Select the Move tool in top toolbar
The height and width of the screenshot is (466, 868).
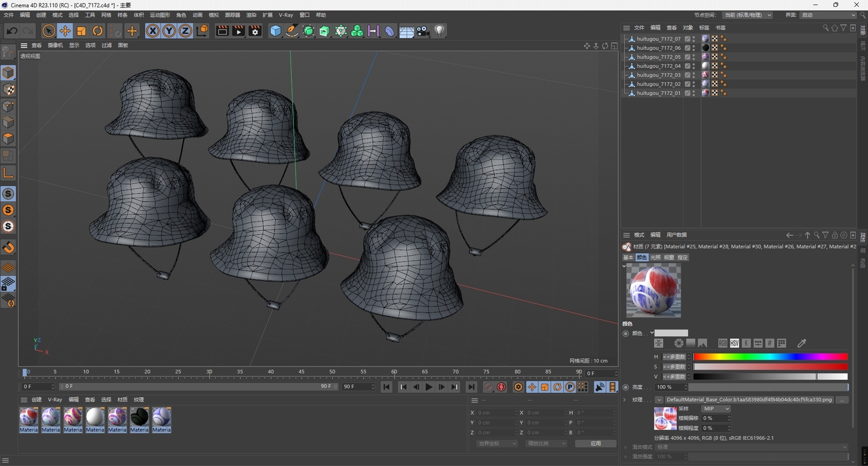tap(65, 31)
